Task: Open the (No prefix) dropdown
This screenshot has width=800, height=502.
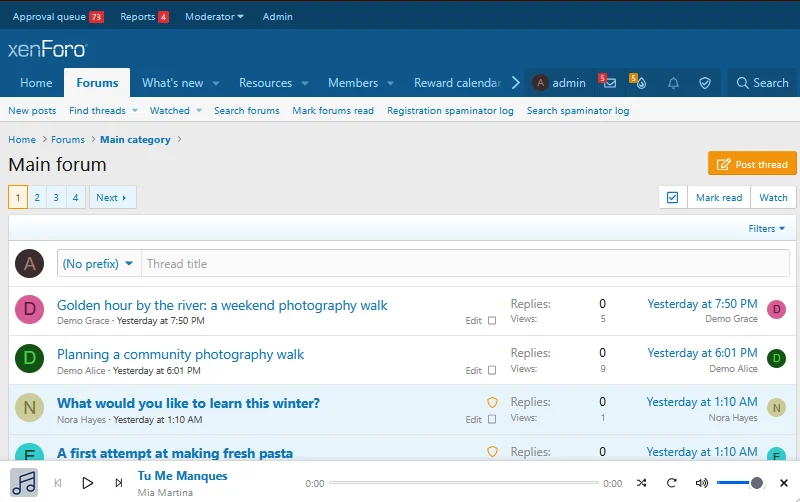Action: (x=98, y=264)
